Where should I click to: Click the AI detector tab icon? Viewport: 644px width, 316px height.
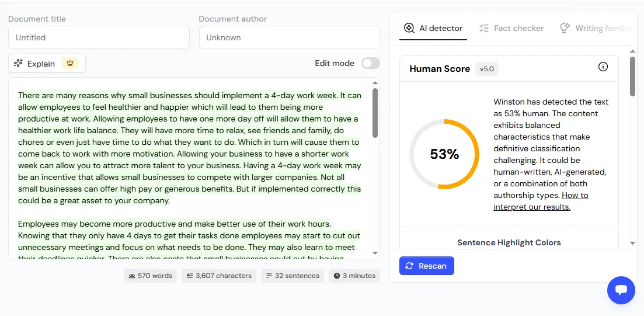pos(409,28)
